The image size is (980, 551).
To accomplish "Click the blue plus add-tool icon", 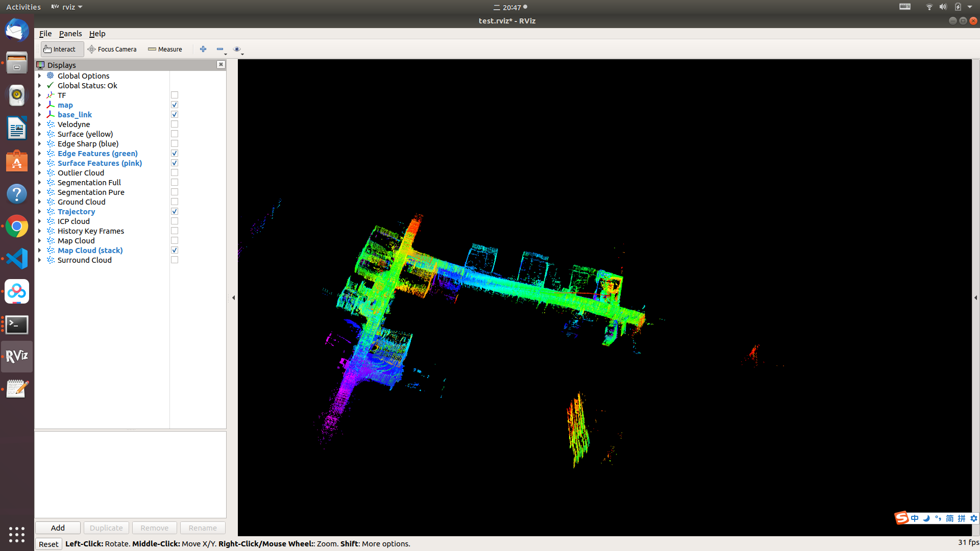I will pyautogui.click(x=203, y=49).
